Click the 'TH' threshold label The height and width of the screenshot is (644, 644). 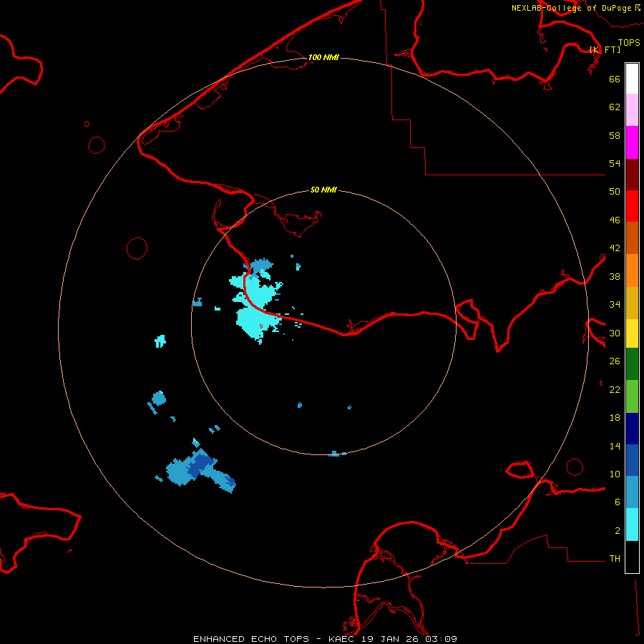click(x=615, y=559)
